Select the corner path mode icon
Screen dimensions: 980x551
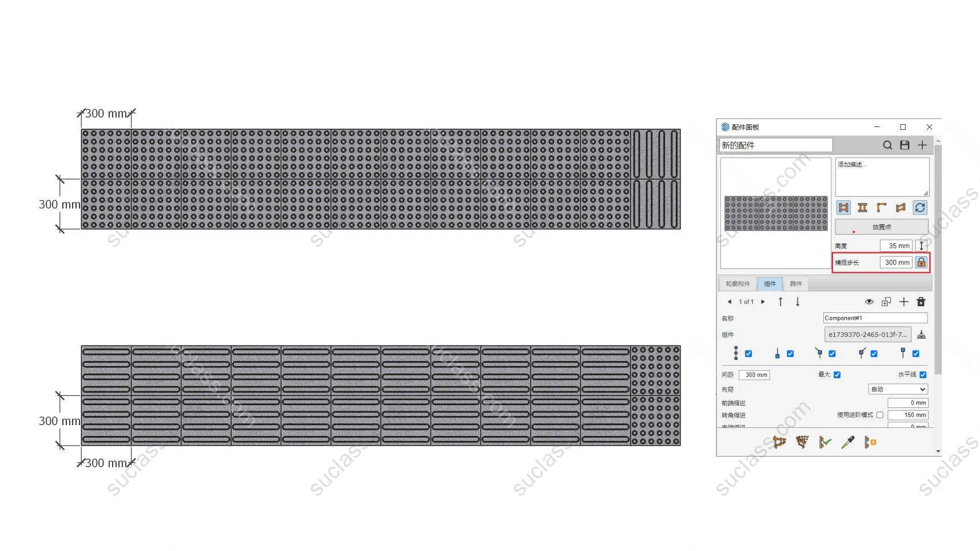click(882, 208)
